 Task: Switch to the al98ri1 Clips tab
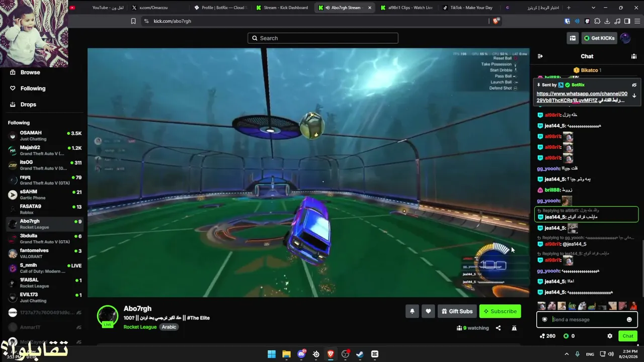tap(408, 8)
